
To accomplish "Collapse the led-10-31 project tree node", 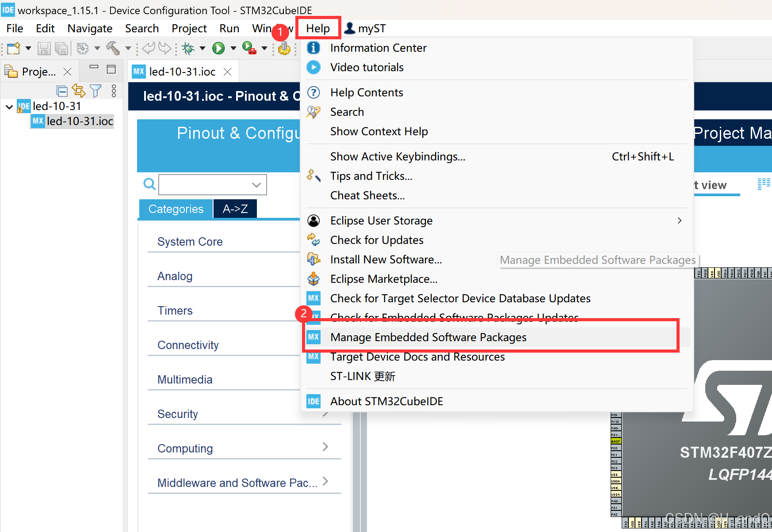I will coord(9,106).
